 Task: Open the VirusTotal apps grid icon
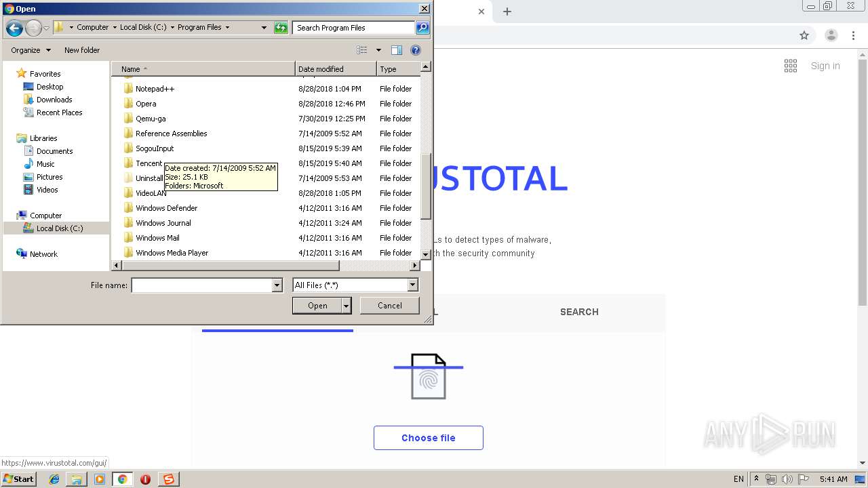click(x=791, y=66)
